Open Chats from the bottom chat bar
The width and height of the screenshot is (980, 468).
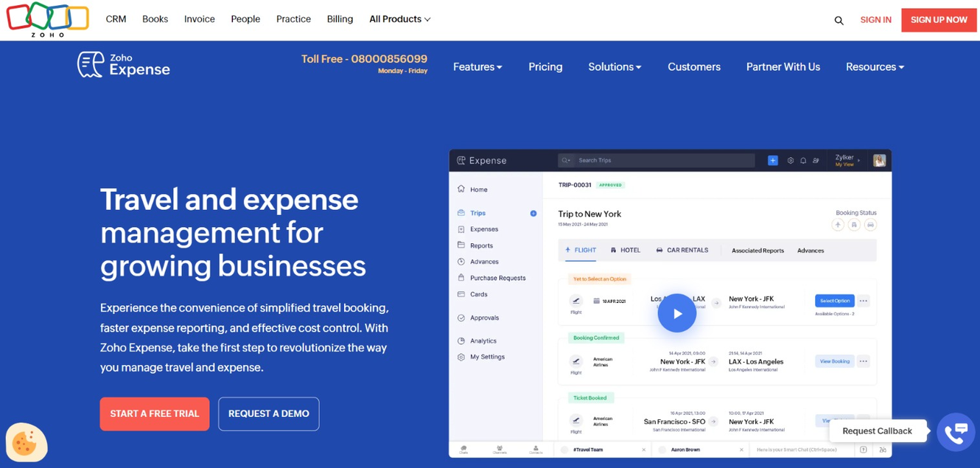[x=463, y=449]
